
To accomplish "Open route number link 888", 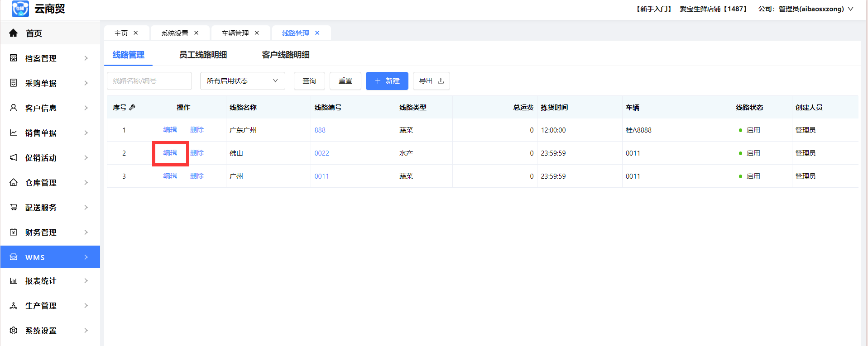I will coord(320,130).
